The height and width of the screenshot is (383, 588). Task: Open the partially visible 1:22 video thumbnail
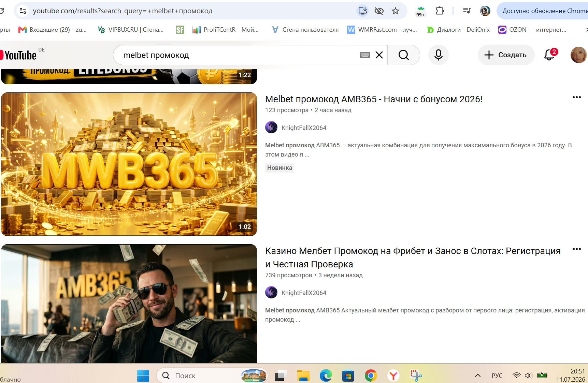pos(129,76)
